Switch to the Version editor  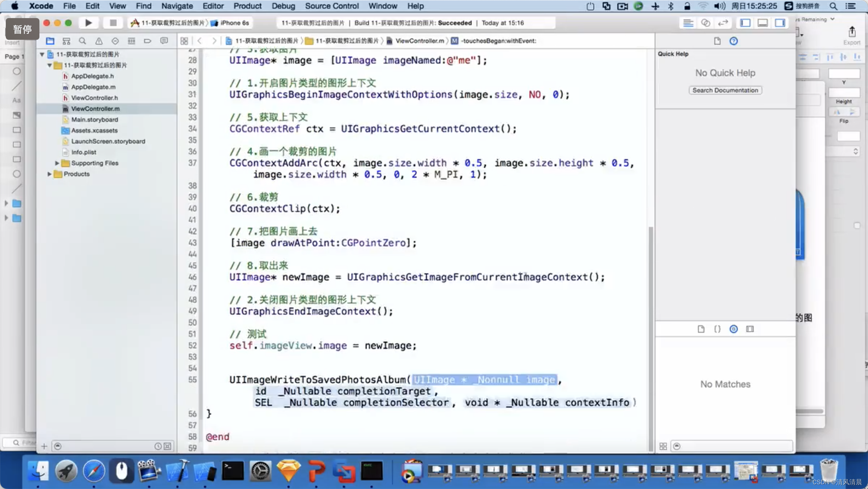tap(723, 23)
